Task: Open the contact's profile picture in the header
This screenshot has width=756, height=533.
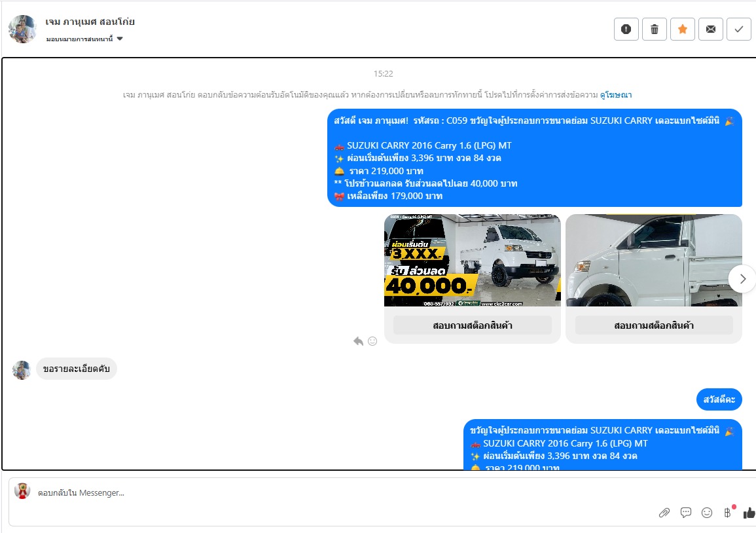Action: click(x=22, y=29)
